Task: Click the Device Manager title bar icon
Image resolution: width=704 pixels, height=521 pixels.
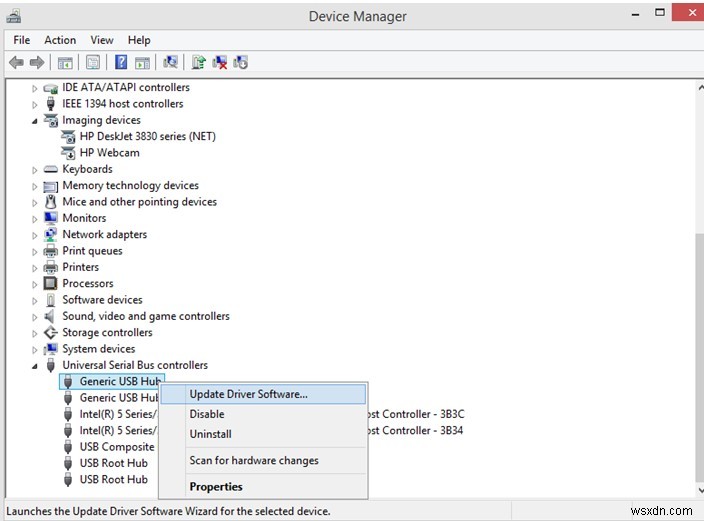Action: (x=13, y=16)
